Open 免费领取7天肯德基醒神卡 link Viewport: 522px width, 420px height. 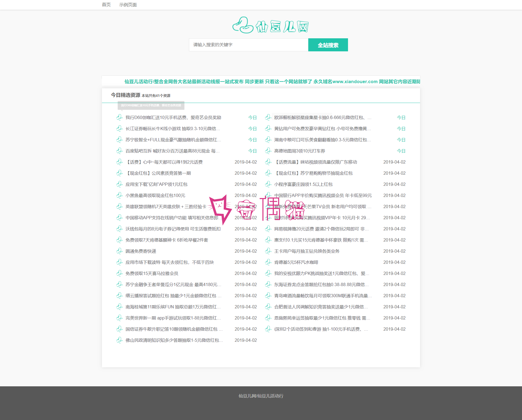[x=167, y=240]
